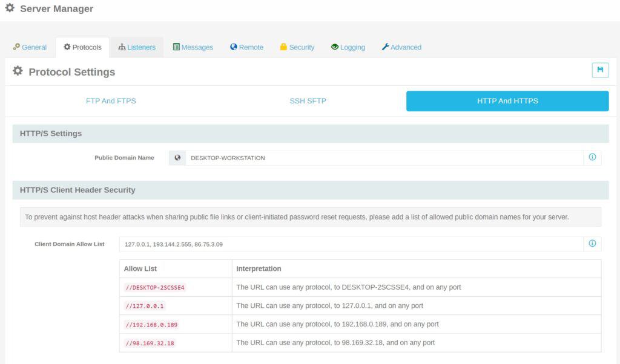Open the Messages tab
620x364 pixels.
click(x=193, y=47)
